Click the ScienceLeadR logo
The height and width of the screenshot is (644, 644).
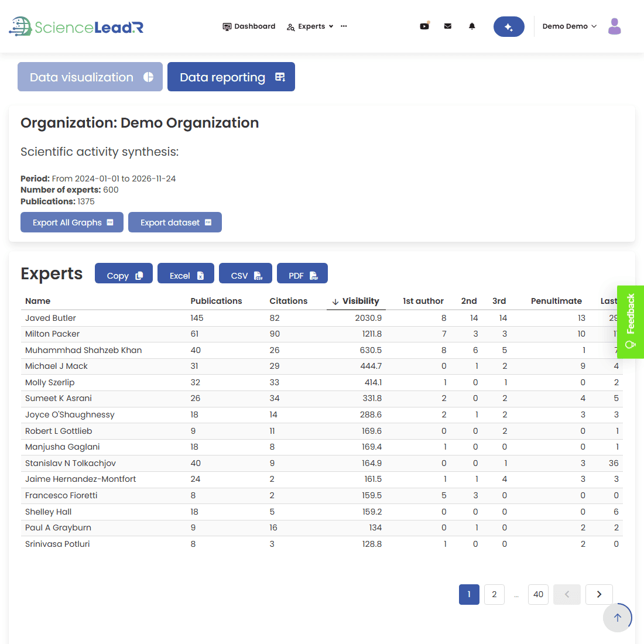76,26
